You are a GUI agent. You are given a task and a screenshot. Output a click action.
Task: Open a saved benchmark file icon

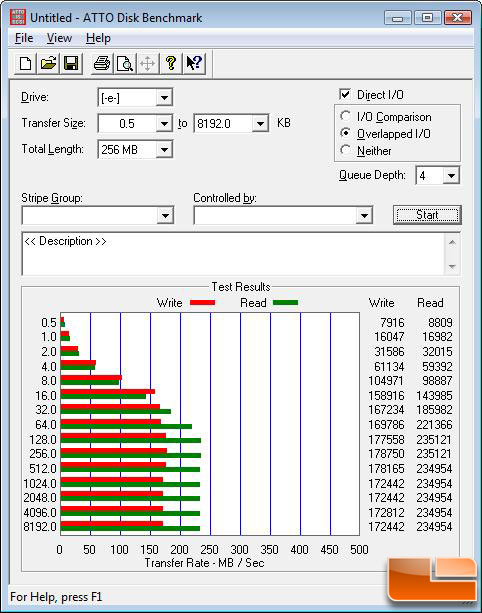tap(48, 63)
